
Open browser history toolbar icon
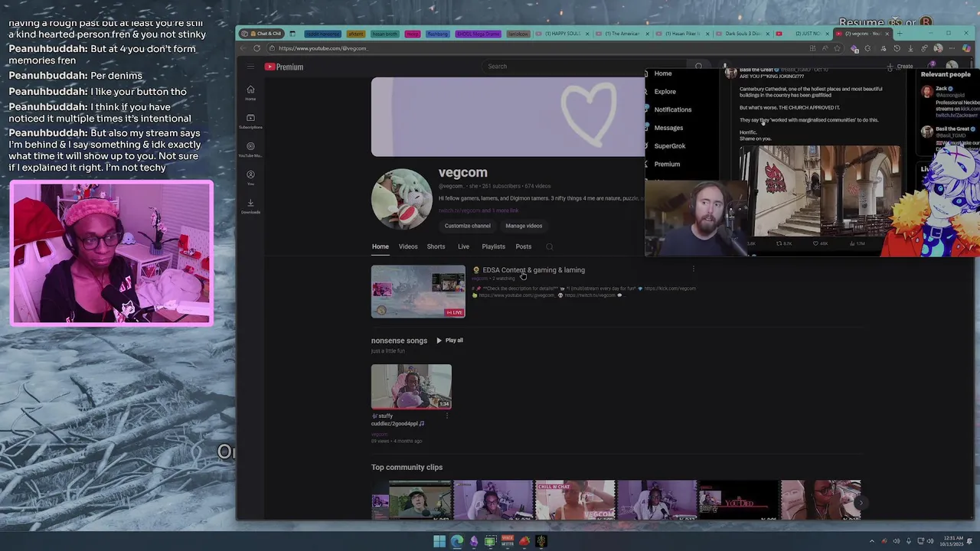click(x=897, y=48)
